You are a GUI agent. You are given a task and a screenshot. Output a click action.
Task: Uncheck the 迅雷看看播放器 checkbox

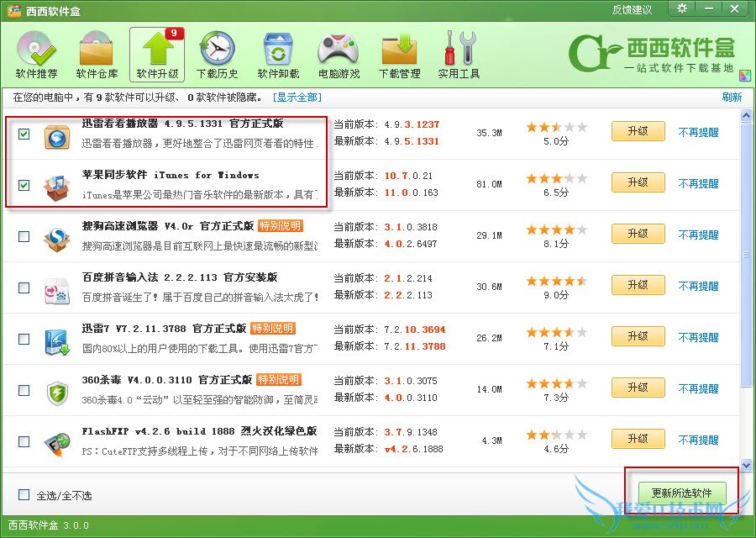coord(24,134)
